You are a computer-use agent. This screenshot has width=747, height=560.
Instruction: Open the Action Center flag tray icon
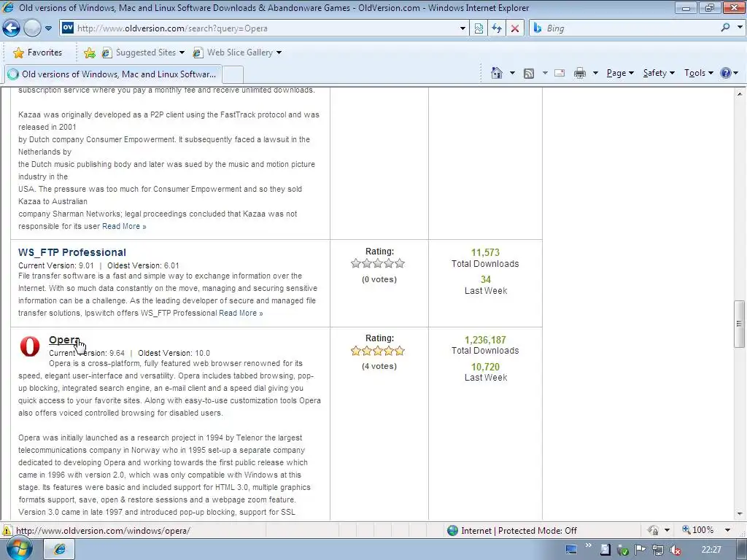pos(640,550)
